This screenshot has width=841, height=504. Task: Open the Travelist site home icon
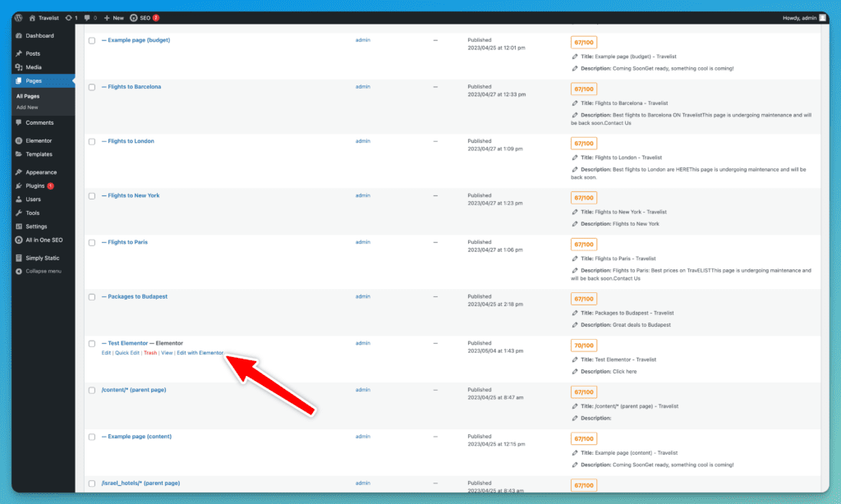(x=32, y=17)
